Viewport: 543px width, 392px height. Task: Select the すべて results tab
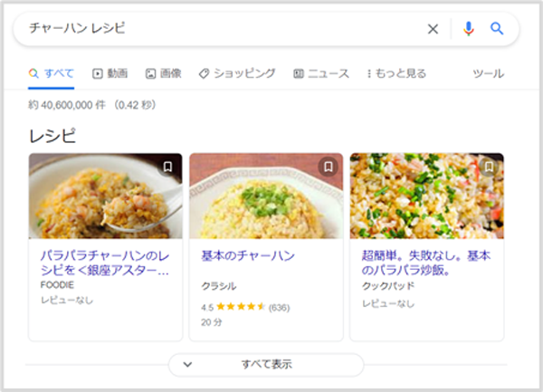(52, 73)
